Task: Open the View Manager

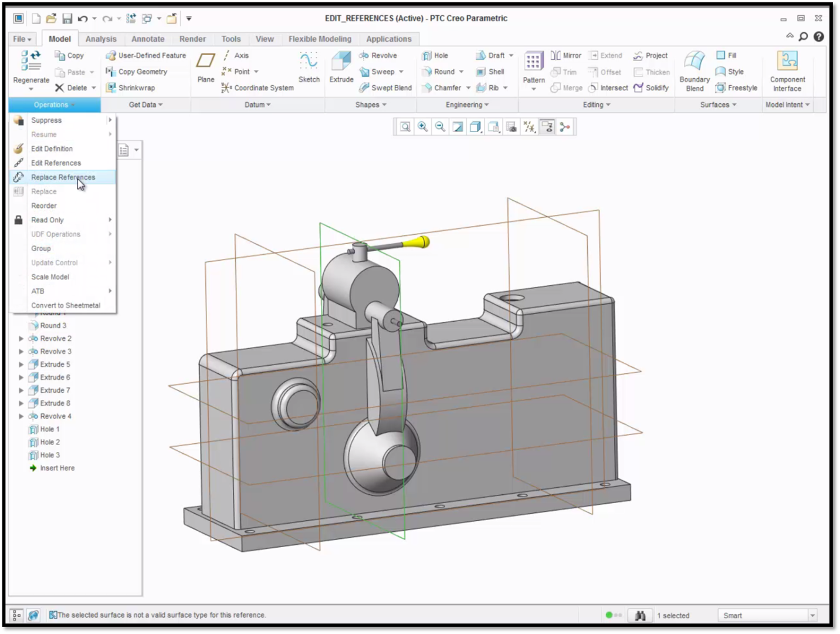Action: [512, 127]
